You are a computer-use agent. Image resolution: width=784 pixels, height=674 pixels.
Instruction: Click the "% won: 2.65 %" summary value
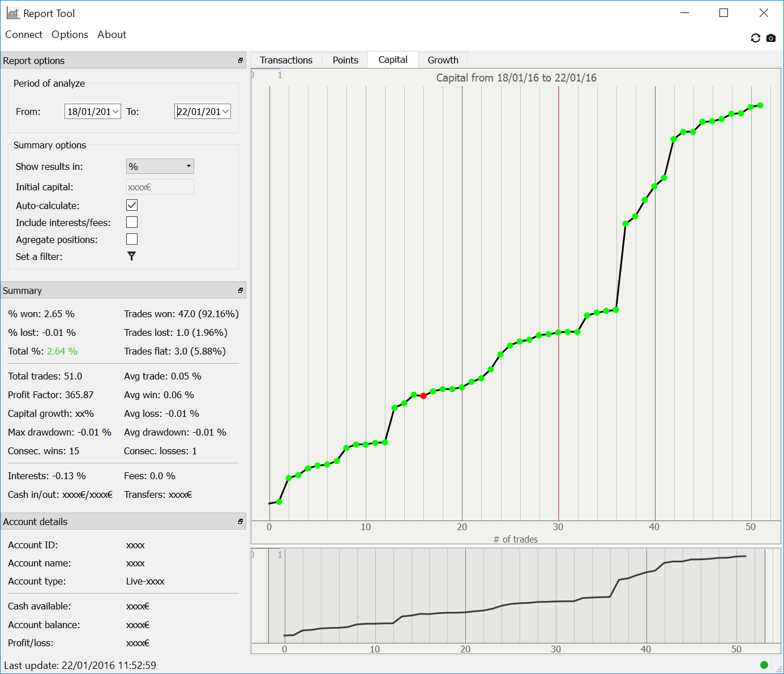coord(41,314)
